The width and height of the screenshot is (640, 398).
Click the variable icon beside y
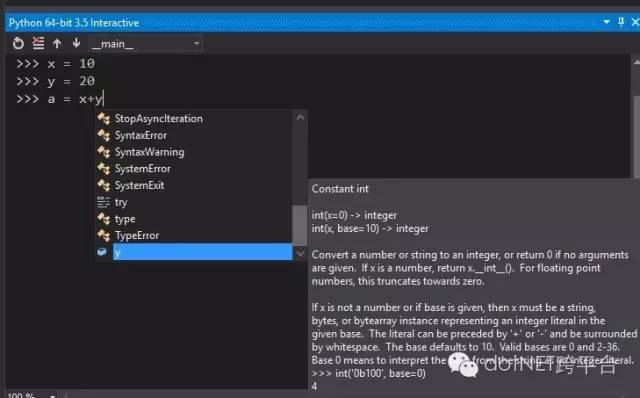pos(102,252)
